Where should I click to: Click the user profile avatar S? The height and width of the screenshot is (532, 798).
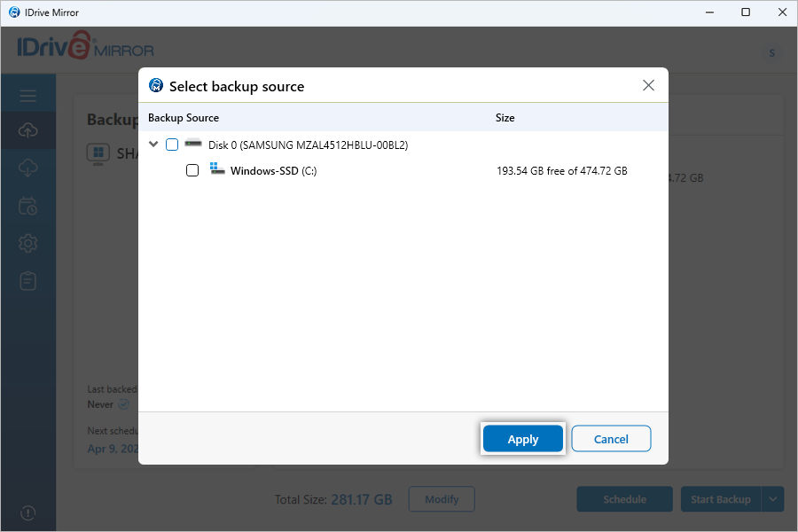(772, 53)
